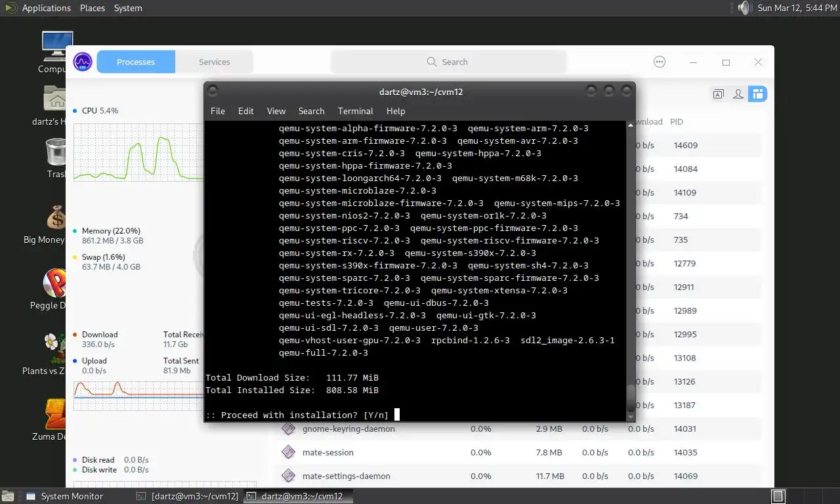Click the Upload 0.0 b/s label
The image size is (840, 504).
[x=94, y=366]
